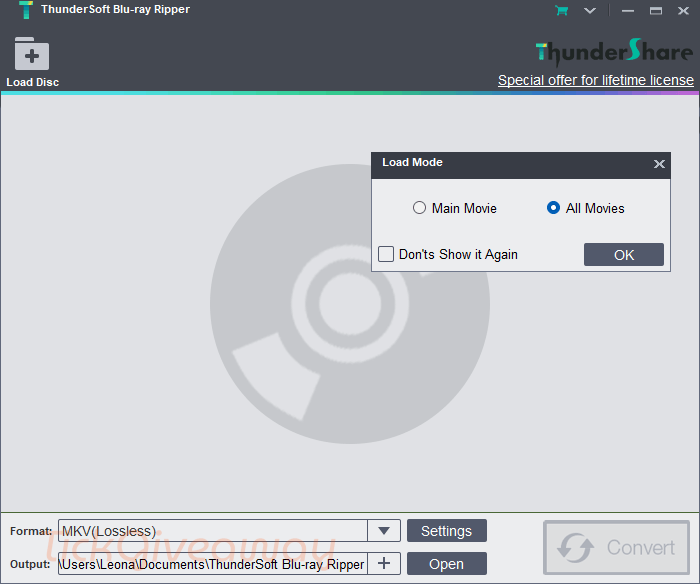Check Don't Show it Again box
The width and height of the screenshot is (700, 584).
[x=386, y=254]
